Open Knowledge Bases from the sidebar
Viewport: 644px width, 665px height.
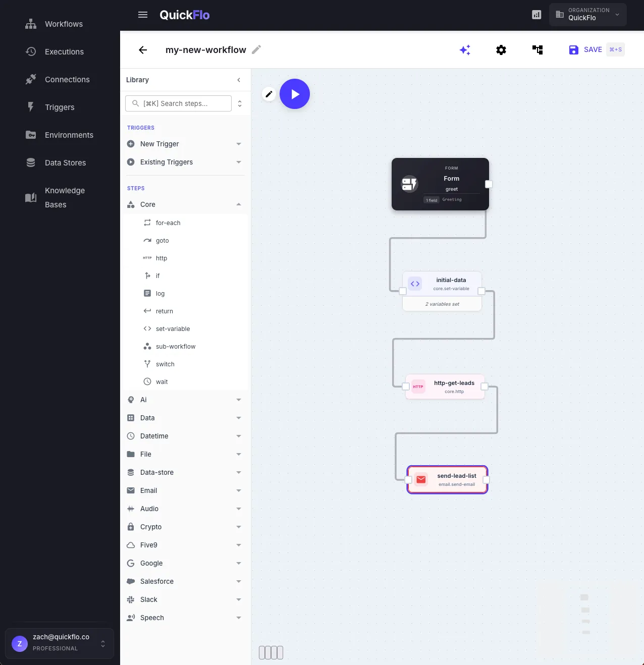pyautogui.click(x=65, y=197)
